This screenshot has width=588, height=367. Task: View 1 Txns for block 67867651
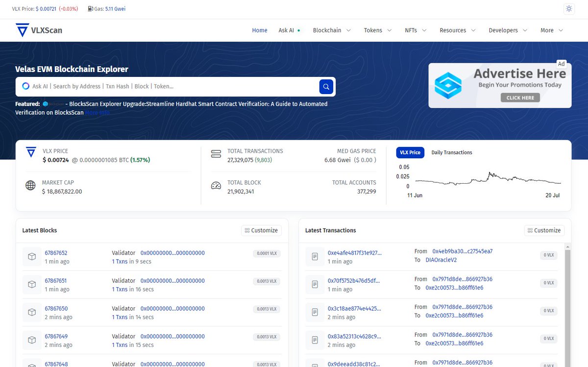(x=120, y=289)
